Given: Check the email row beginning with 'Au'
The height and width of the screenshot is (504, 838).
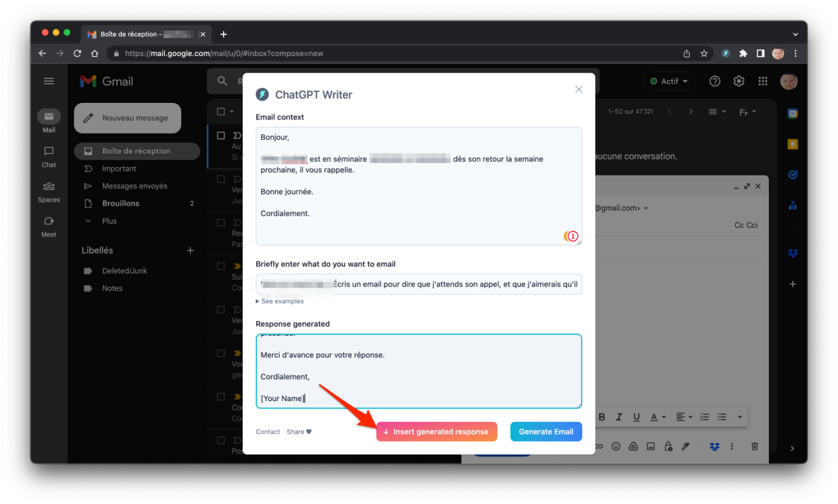Looking at the screenshot, I should click(221, 135).
